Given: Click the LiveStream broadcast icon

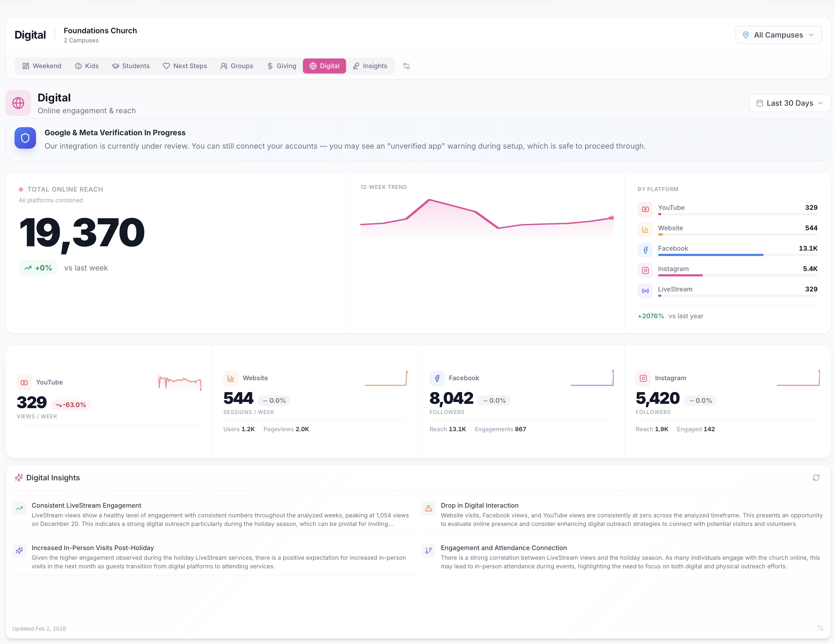Looking at the screenshot, I should 645,290.
